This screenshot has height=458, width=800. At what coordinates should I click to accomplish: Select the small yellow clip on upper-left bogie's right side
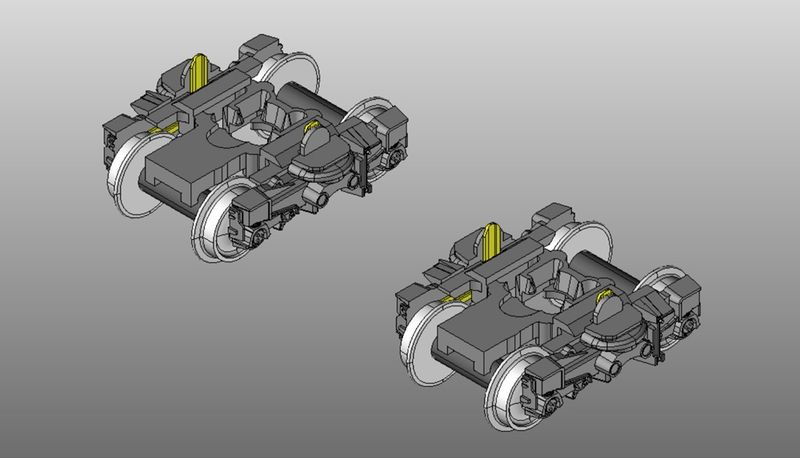coord(312,126)
